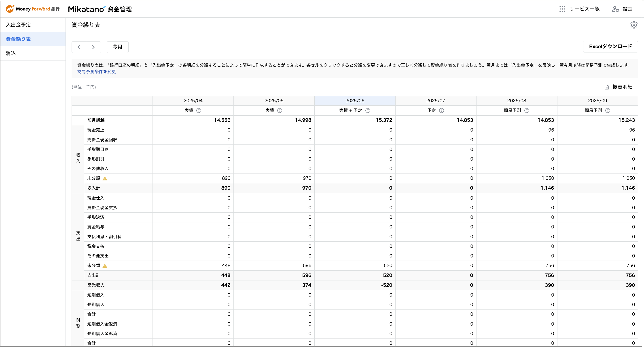Click the 2025/04 column header
Image resolution: width=644 pixels, height=347 pixels.
click(193, 101)
